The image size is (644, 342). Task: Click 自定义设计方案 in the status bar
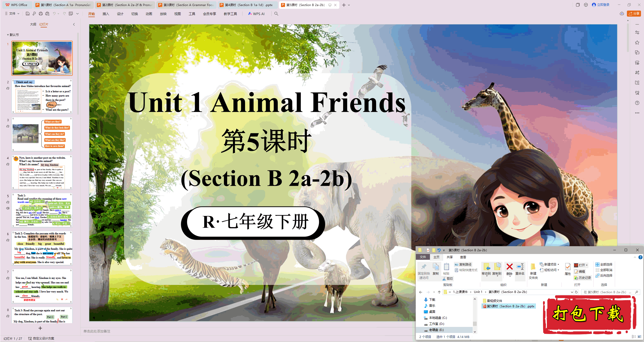click(x=41, y=338)
